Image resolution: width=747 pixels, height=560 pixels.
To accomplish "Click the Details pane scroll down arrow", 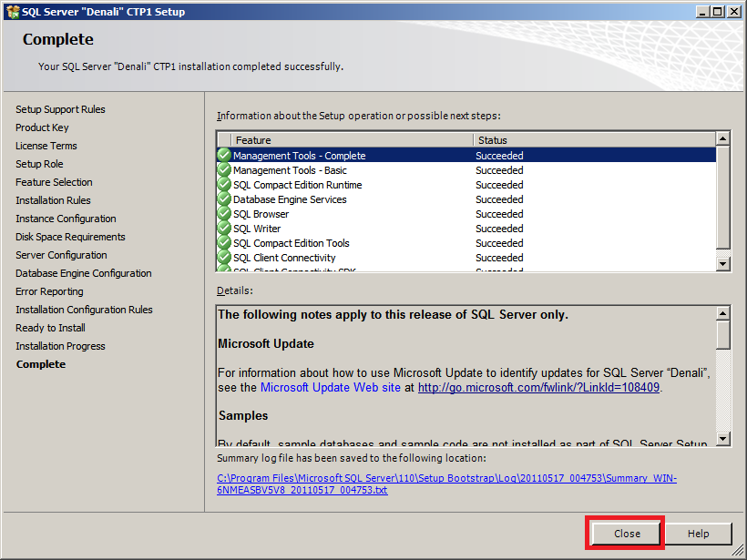I will click(722, 439).
